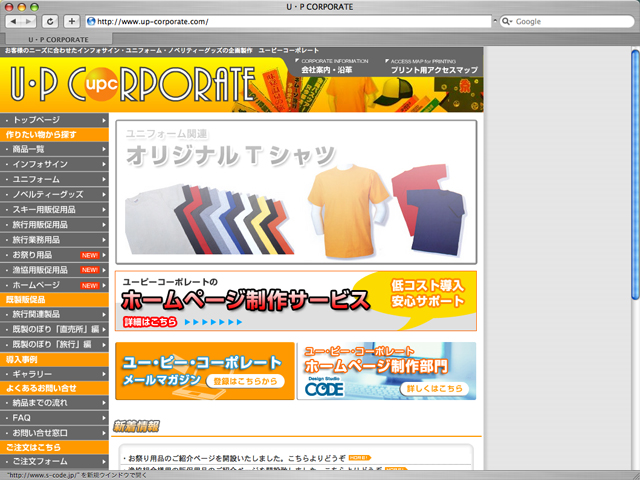
Task: Click the ご注文はこちら section header
Action: point(54,447)
